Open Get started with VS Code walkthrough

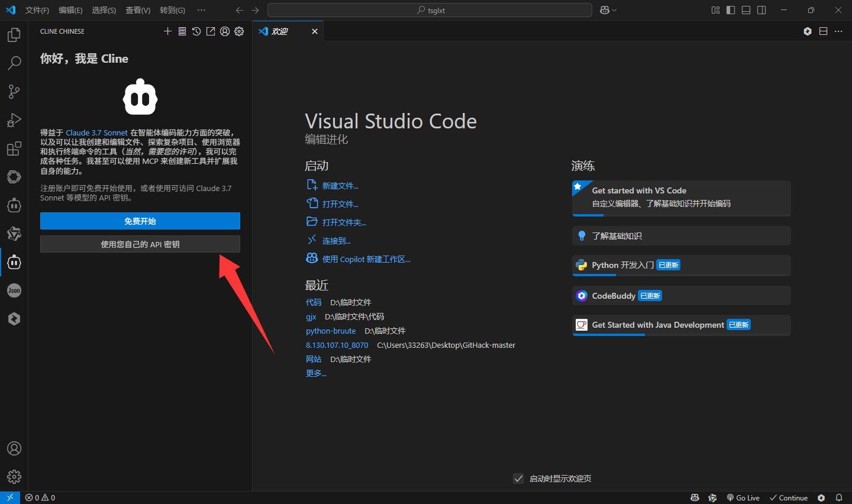682,198
